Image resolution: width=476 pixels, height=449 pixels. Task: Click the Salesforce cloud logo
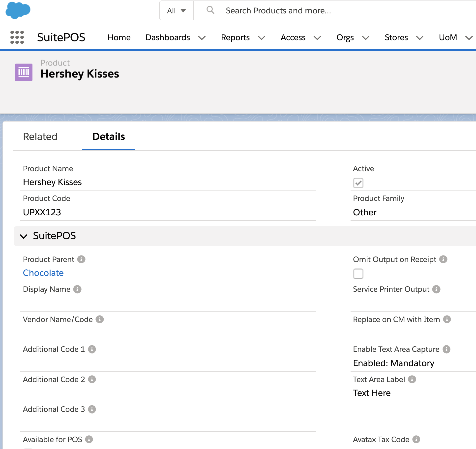(x=18, y=10)
